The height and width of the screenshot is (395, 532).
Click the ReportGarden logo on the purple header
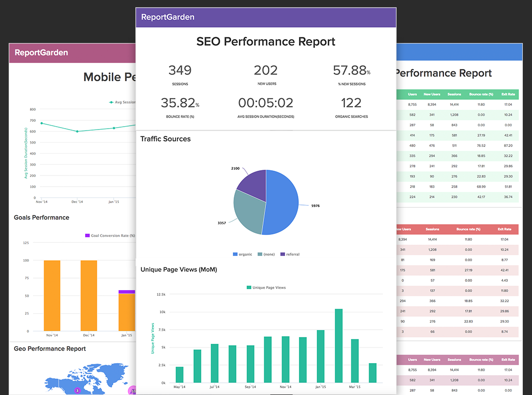pos(167,17)
